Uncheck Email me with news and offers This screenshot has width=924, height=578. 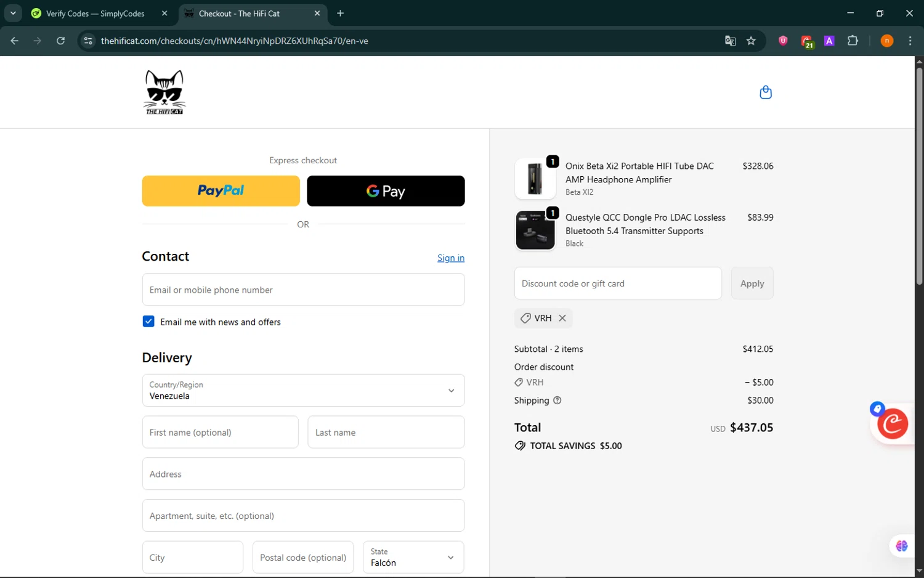(x=148, y=322)
